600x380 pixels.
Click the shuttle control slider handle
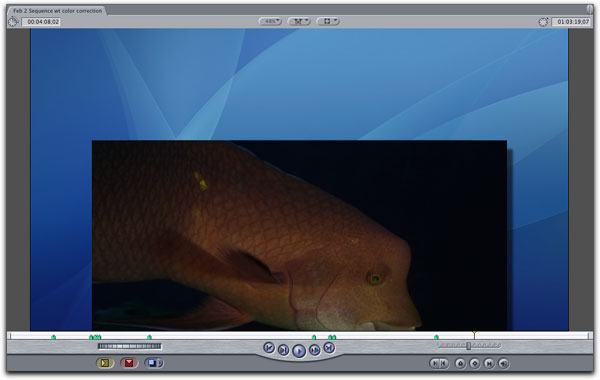468,346
